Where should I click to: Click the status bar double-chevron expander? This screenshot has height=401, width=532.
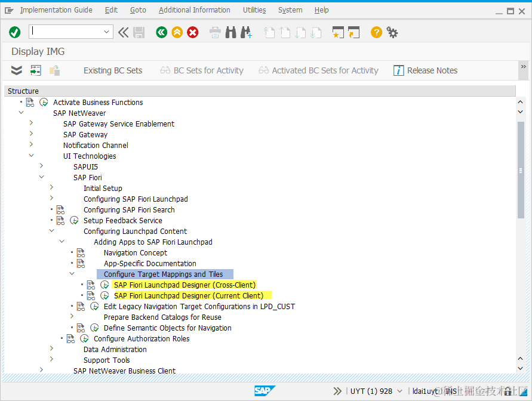[x=337, y=391]
